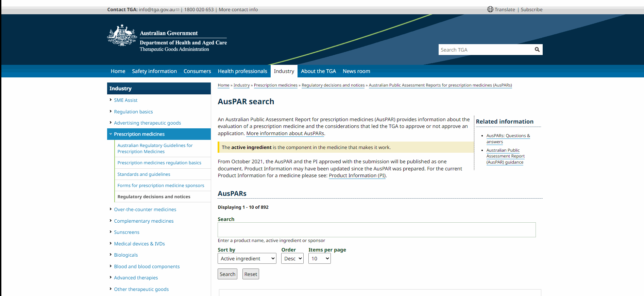Expand the Biologicals sidebar arrow
644x296 pixels.
(111, 255)
